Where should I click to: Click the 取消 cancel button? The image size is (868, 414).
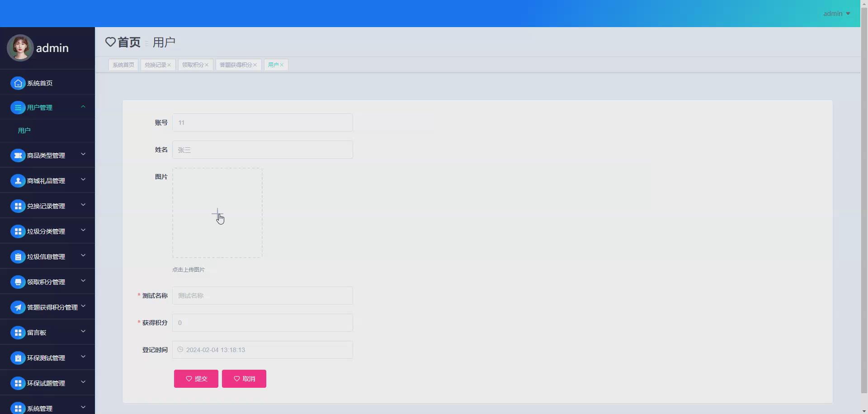click(244, 379)
